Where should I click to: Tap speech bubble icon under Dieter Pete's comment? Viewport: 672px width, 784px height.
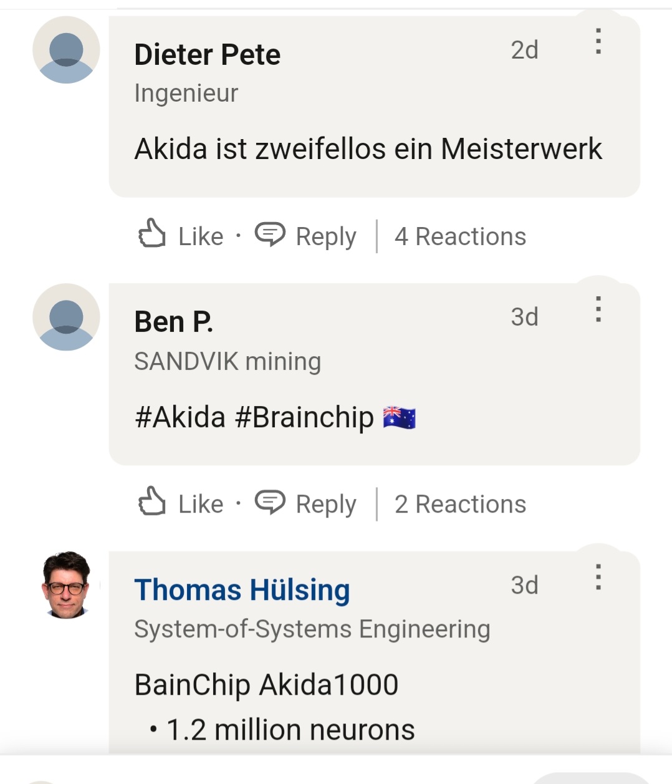click(x=270, y=234)
